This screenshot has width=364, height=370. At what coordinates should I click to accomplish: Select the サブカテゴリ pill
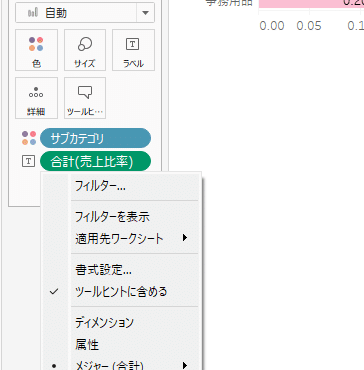pyautogui.click(x=95, y=138)
